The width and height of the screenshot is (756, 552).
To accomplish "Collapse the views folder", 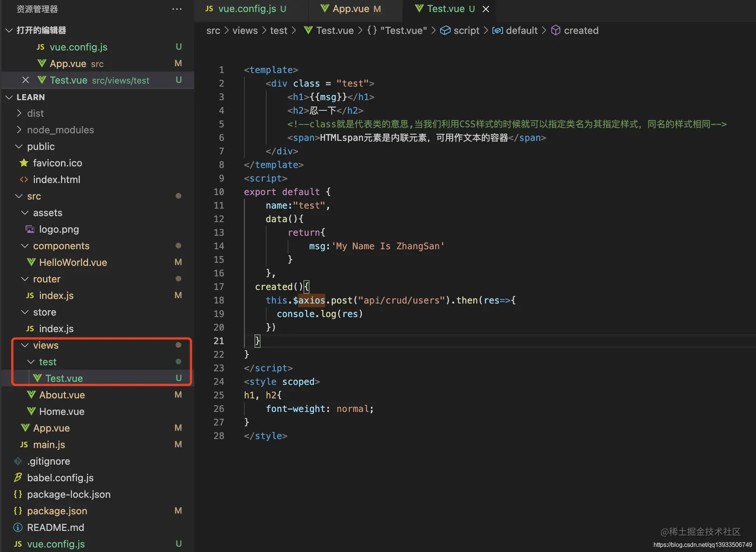I will (25, 345).
